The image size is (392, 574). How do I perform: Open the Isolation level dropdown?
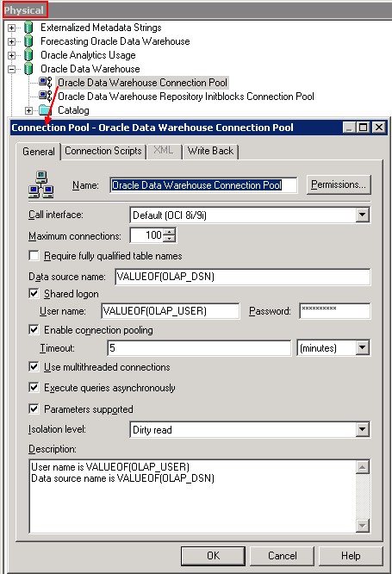pyautogui.click(x=362, y=429)
